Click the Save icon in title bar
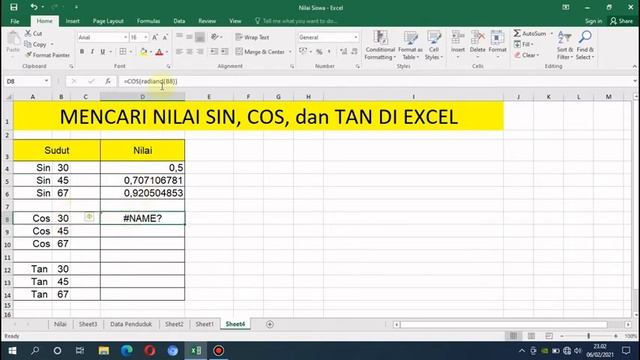The width and height of the screenshot is (640, 360). click(x=13, y=7)
